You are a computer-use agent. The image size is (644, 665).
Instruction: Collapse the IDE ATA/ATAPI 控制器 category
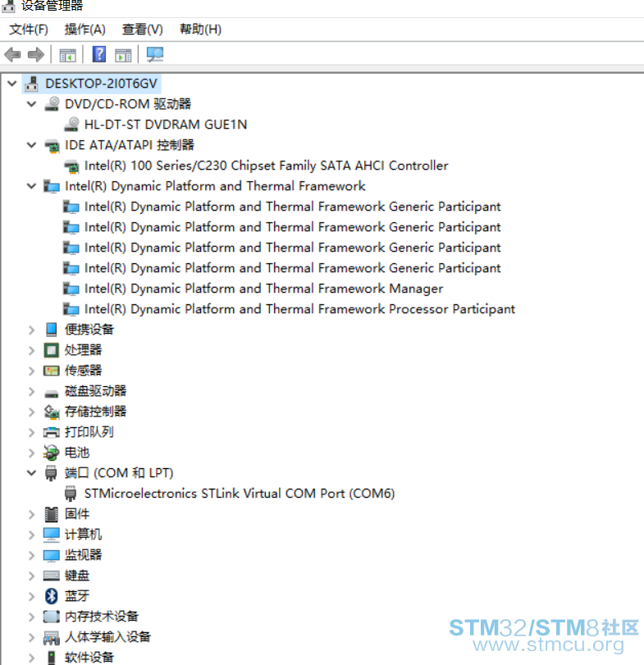click(x=31, y=145)
